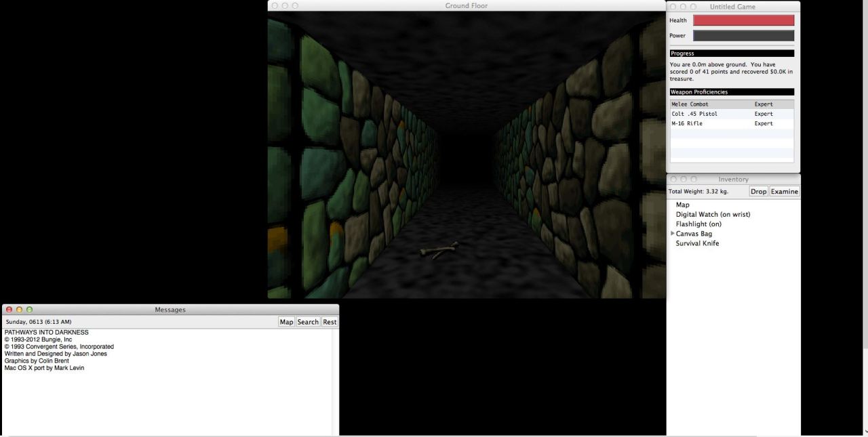Select Digital Watch (on wrist) in inventory
This screenshot has height=437, width=868.
coord(713,215)
